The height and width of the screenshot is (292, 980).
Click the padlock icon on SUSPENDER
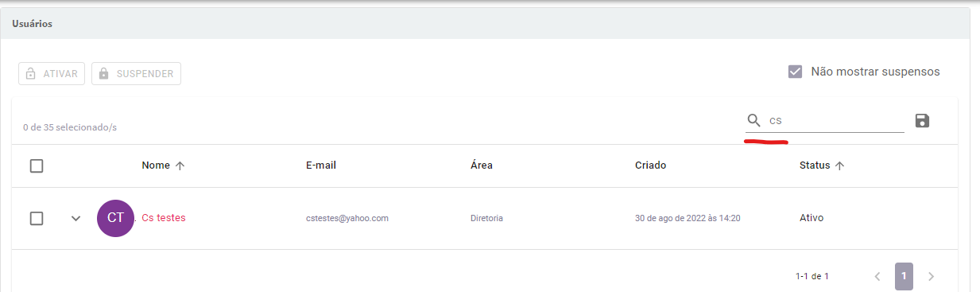tap(103, 74)
